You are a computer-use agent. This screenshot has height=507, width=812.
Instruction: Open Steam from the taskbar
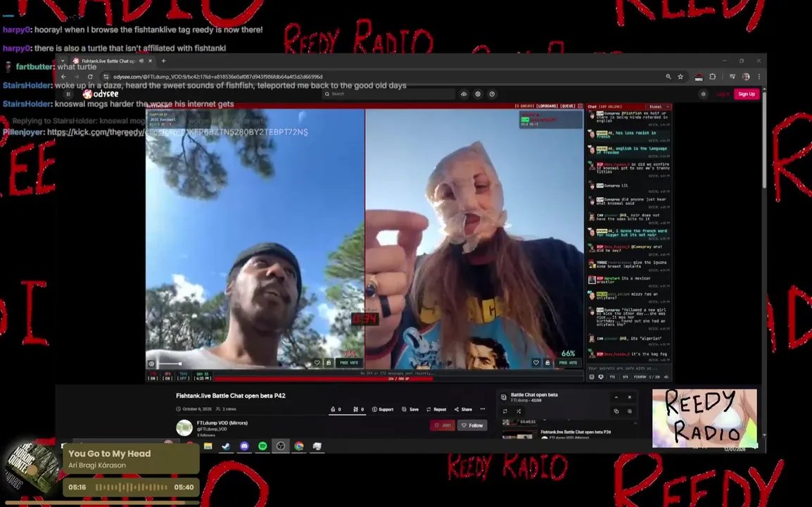coord(227,446)
